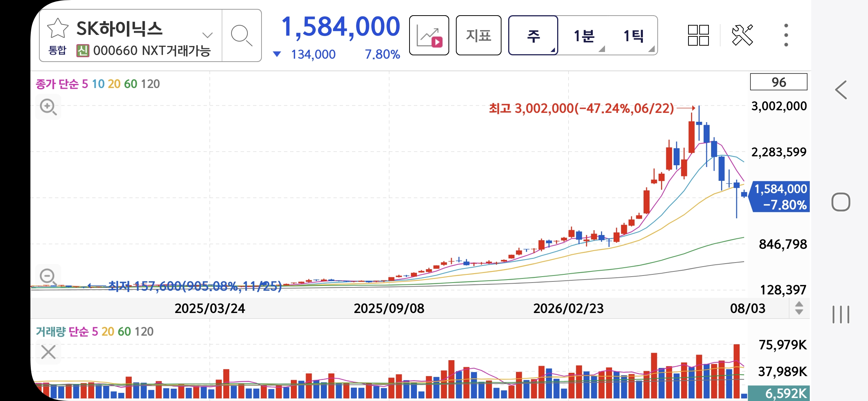The image size is (868, 401).
Task: Tap the 7.80% change rate value
Action: tap(382, 55)
